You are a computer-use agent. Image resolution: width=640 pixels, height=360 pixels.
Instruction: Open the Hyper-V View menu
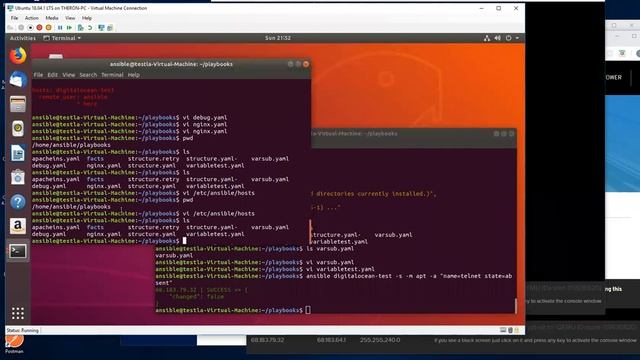[x=70, y=18]
